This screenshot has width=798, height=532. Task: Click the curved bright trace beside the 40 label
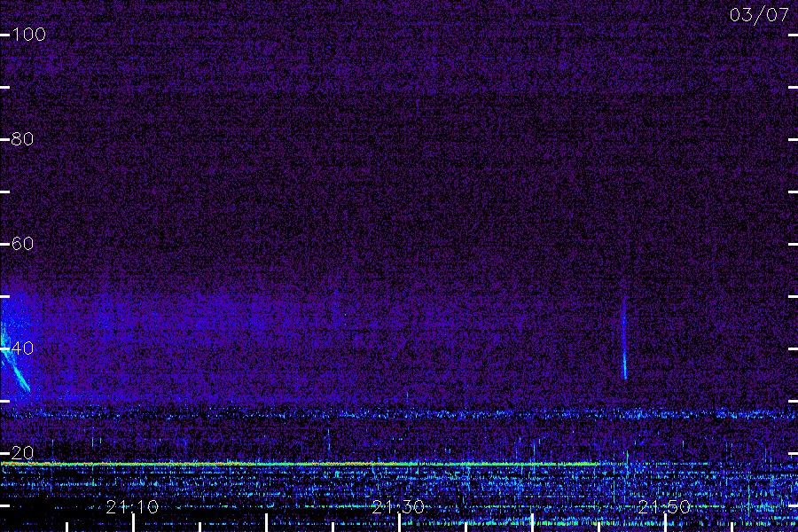[x=14, y=362]
